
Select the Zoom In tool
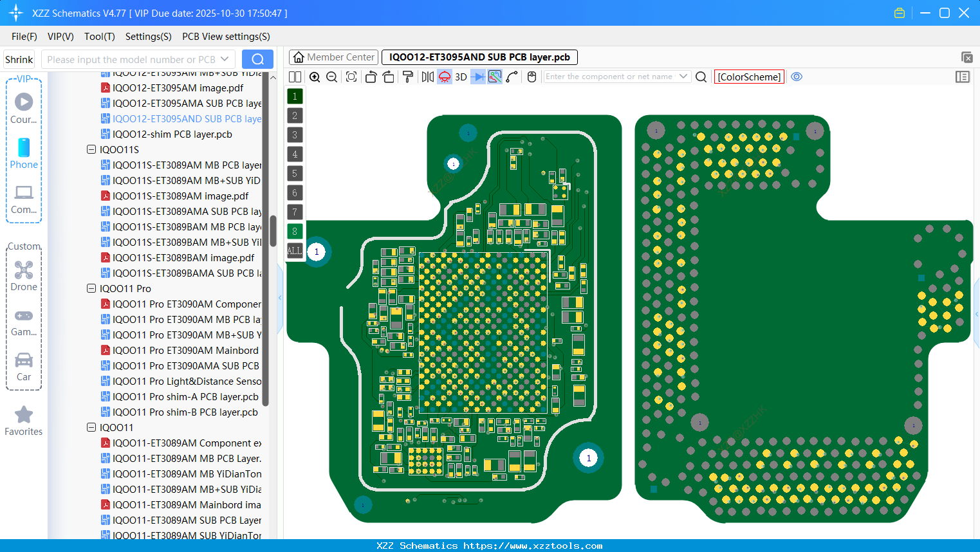coord(315,77)
